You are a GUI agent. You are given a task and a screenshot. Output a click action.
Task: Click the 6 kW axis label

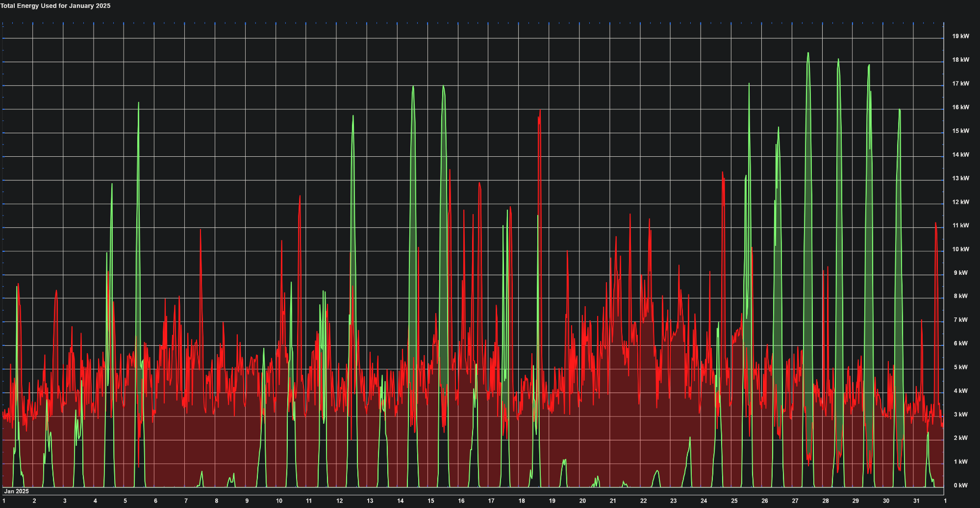coord(960,343)
